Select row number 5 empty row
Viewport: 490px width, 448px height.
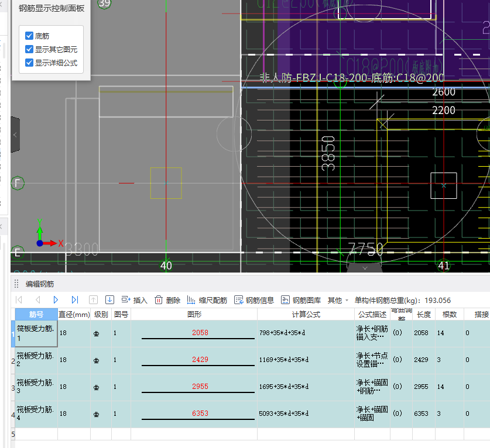tap(13, 434)
